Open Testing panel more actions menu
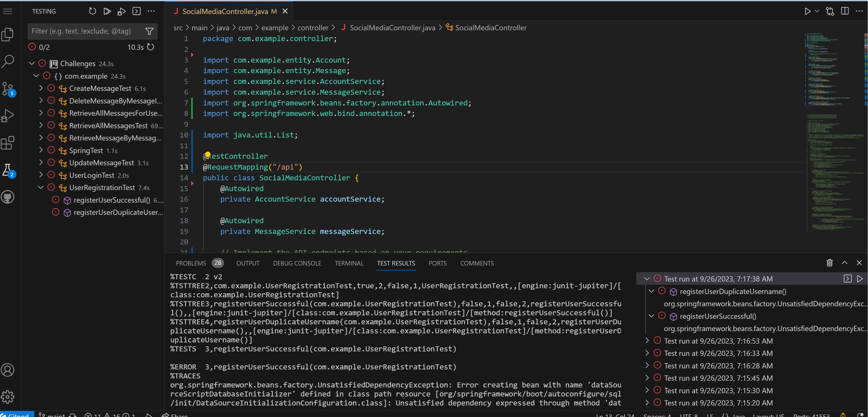868x417 pixels. [x=151, y=11]
